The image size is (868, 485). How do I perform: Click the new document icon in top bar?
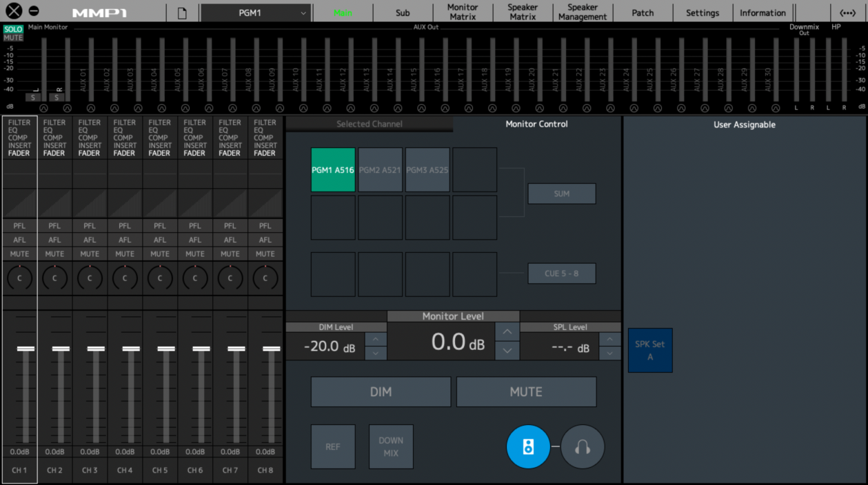pos(182,13)
